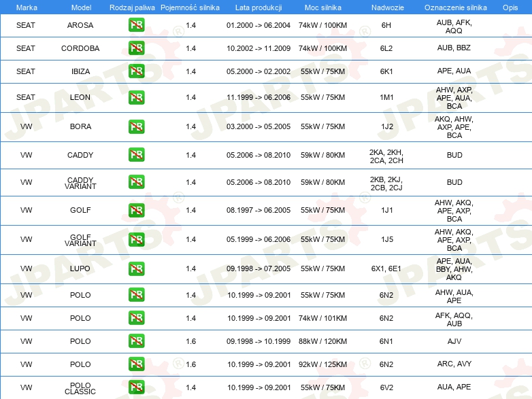Viewport: 532px width, 399px height.
Task: Click the 92kW / 125KM engine power cell
Action: [322, 364]
